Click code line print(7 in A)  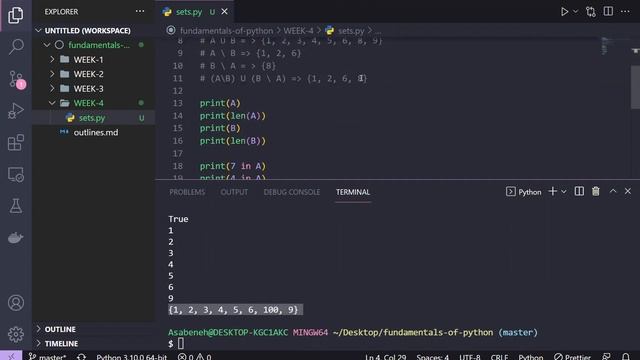click(232, 166)
